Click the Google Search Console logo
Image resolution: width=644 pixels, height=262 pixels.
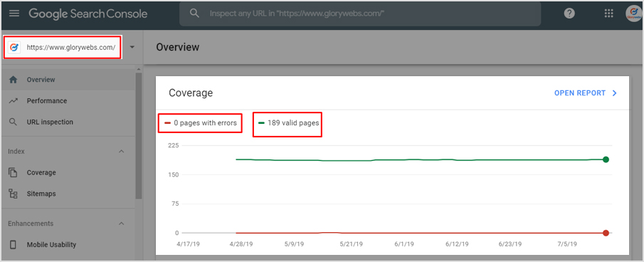(88, 14)
